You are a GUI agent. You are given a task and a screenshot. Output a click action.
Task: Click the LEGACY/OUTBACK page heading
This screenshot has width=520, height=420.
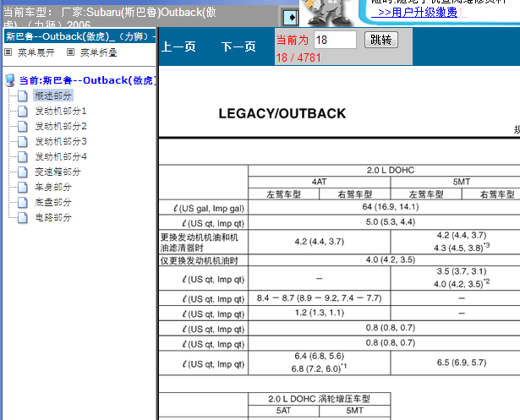tap(282, 114)
